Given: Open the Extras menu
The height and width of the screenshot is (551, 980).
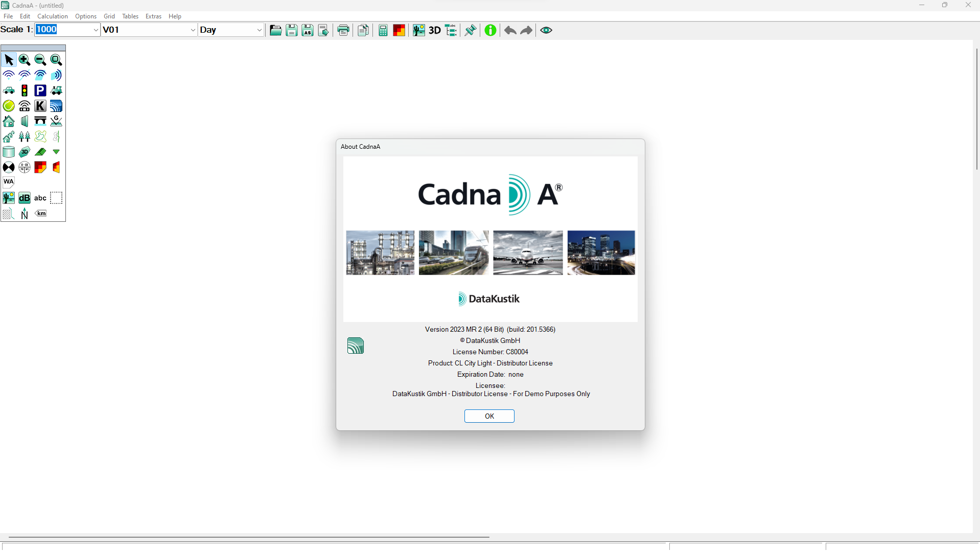Looking at the screenshot, I should 153,16.
